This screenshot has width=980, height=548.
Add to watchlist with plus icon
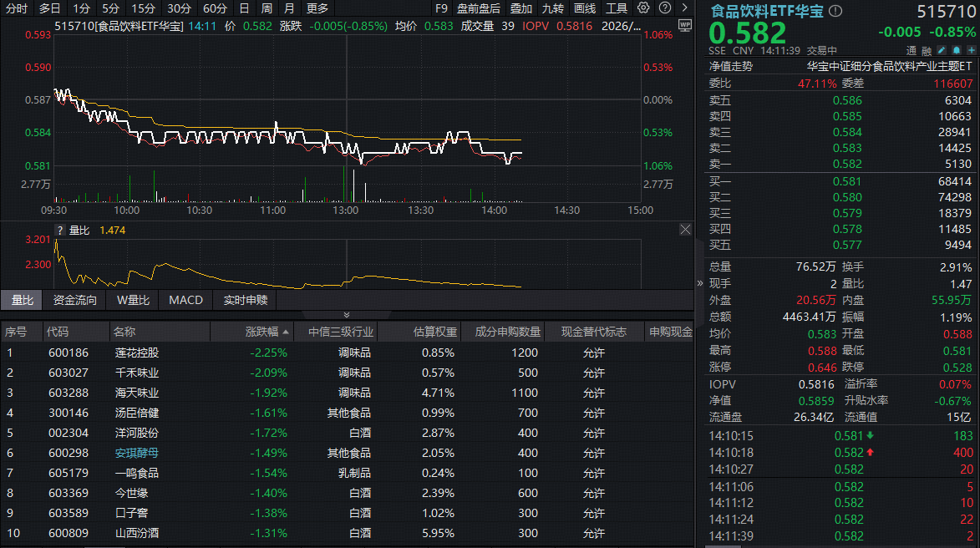(971, 50)
